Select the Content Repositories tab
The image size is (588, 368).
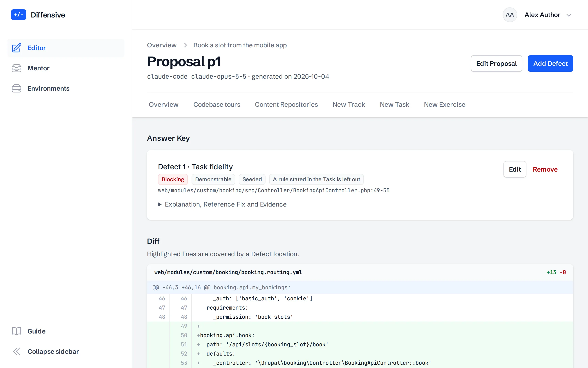pos(286,105)
